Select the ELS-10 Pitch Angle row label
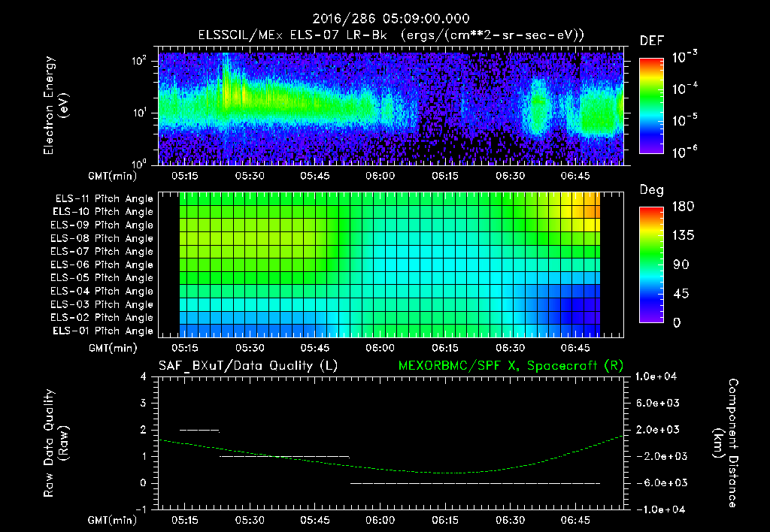Image resolution: width=770 pixels, height=532 pixels. [102, 212]
